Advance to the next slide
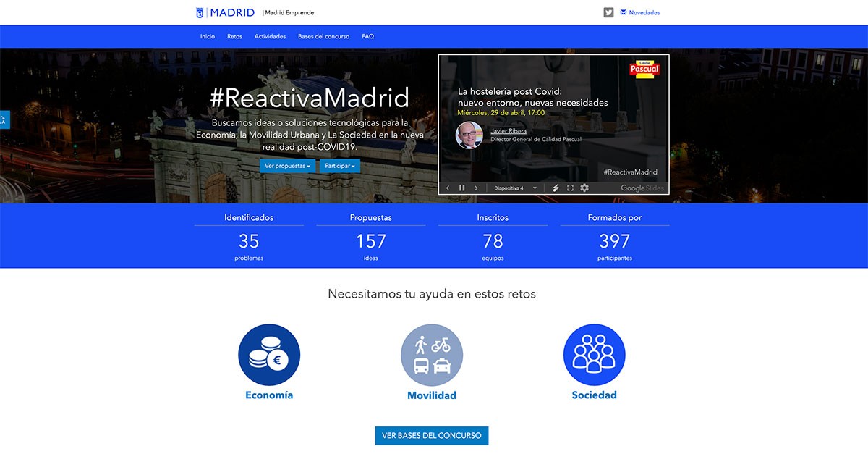Viewport: 868px width, 454px height. [x=476, y=187]
